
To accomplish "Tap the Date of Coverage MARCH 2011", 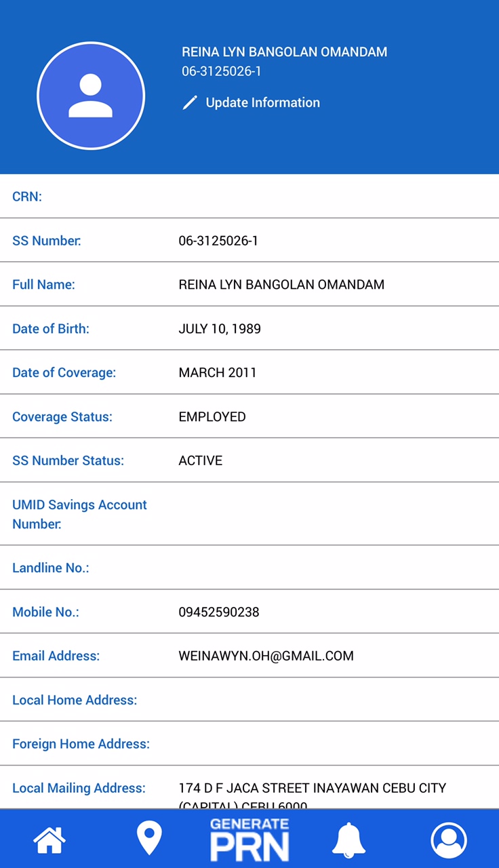I will (x=218, y=373).
